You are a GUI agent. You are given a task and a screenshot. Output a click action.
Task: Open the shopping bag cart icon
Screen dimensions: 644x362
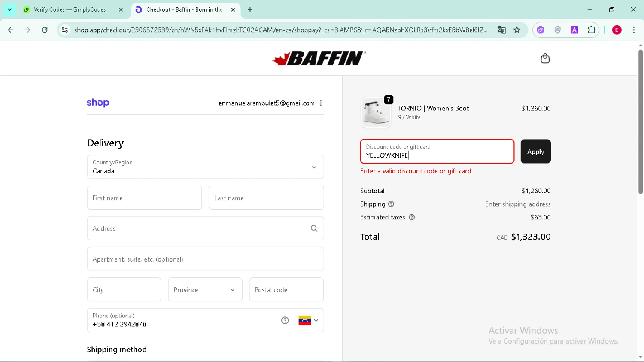545,58
